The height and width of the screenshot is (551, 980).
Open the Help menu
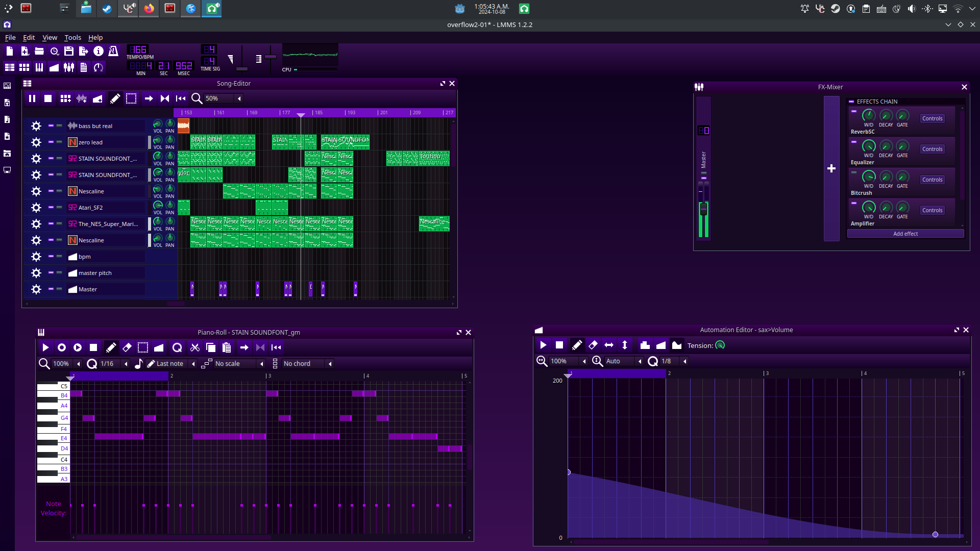point(95,37)
